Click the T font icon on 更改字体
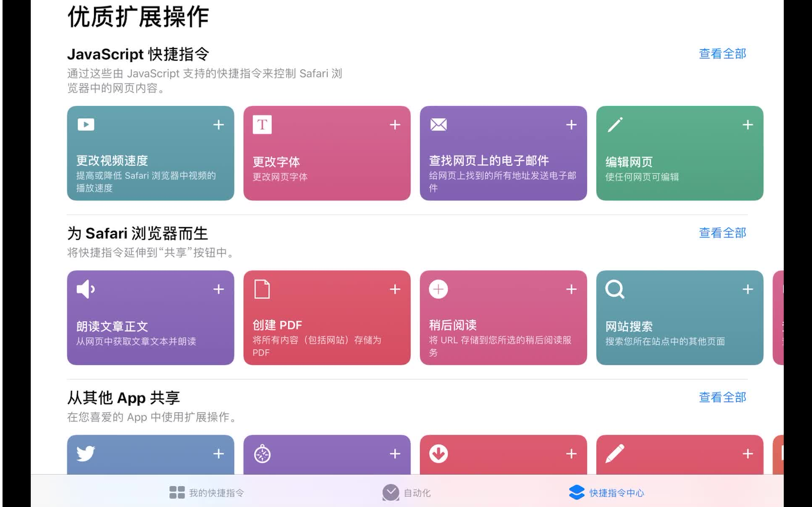 coord(262,124)
